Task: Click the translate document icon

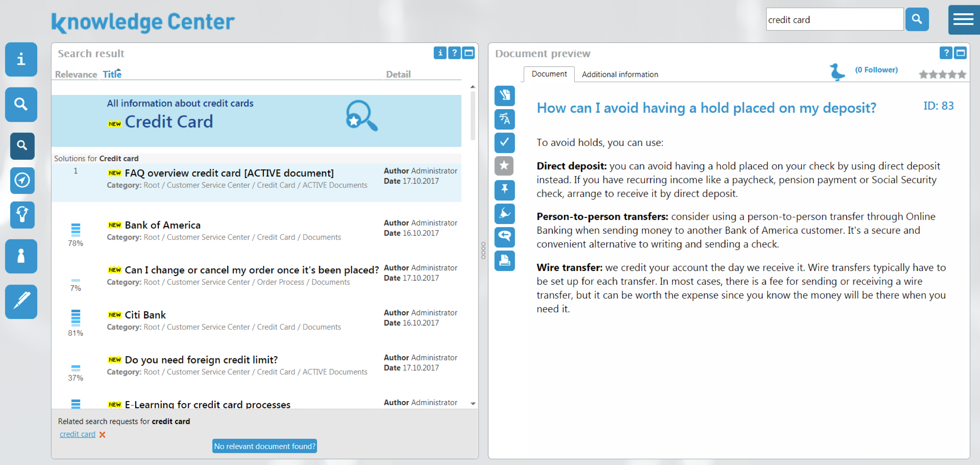Action: point(504,119)
